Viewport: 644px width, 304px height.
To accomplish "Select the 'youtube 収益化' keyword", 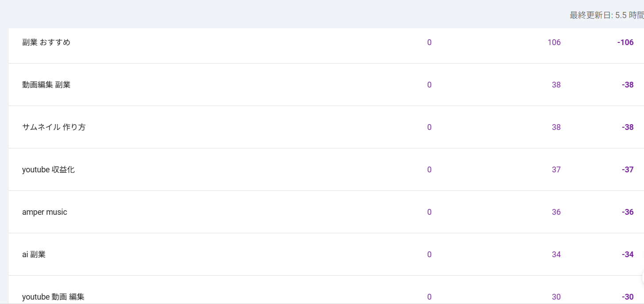I will (x=49, y=170).
